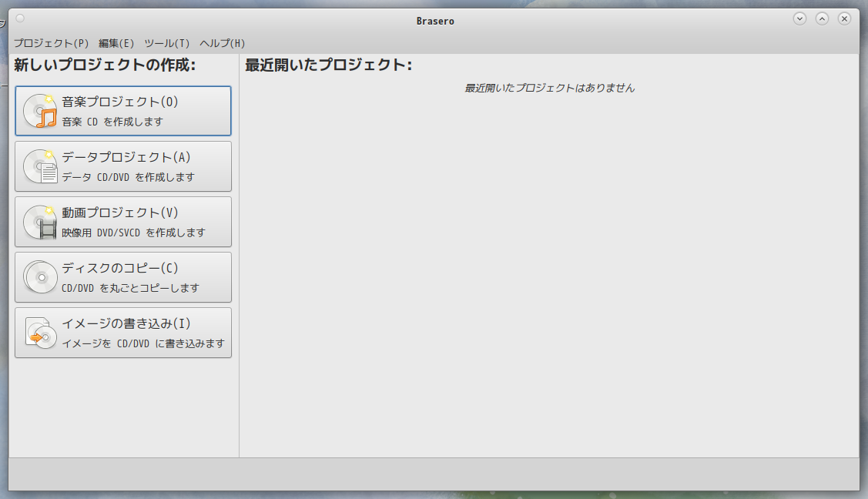Screen dimensions: 868x499
Task: Start 音楽プロジェクト(O) audio project
Action: point(123,111)
